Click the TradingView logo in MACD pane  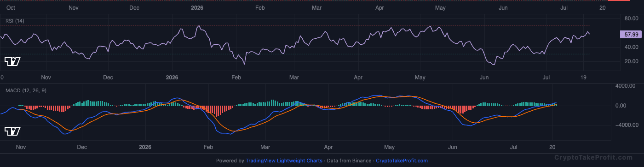pos(12,131)
